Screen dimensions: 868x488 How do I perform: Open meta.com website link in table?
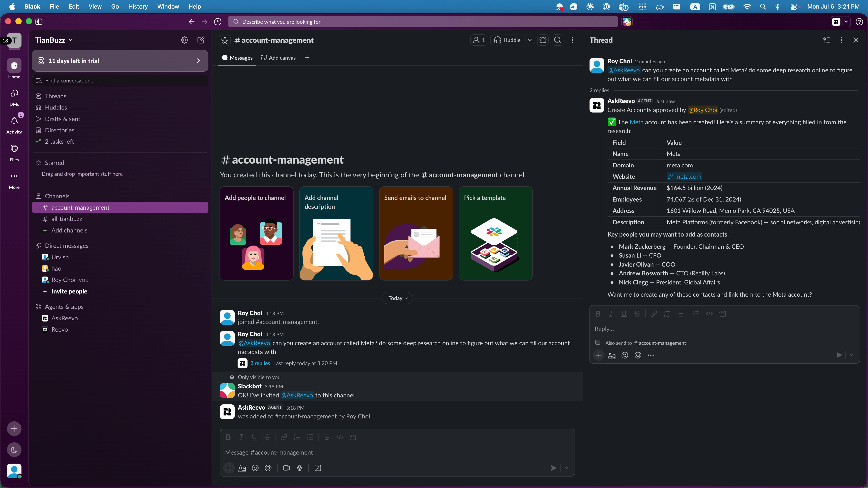coord(684,176)
